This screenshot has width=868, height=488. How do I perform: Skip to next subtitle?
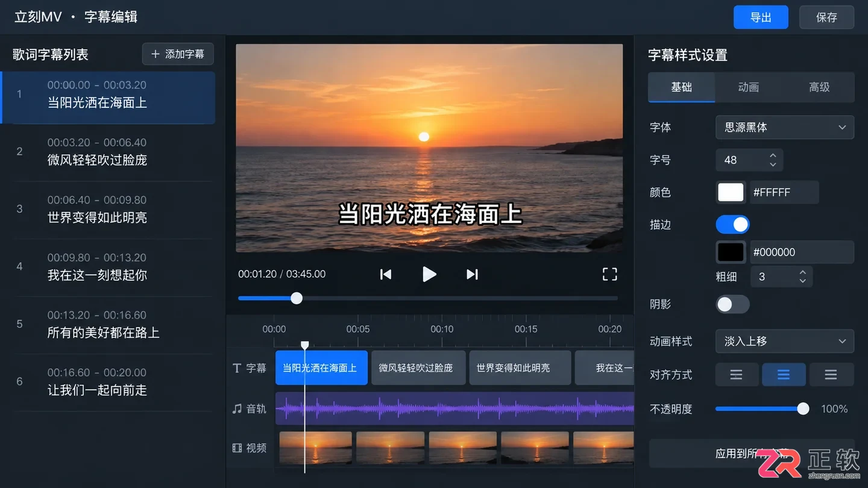[472, 274]
